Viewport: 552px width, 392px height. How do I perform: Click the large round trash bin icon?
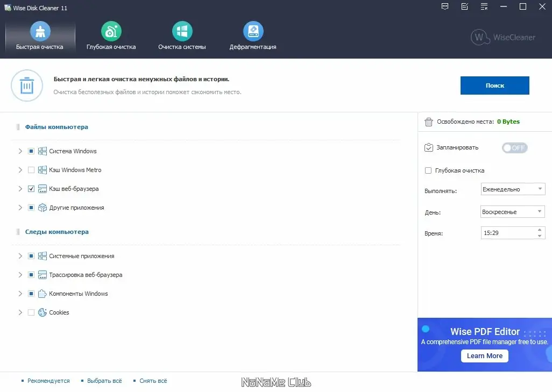tap(27, 85)
